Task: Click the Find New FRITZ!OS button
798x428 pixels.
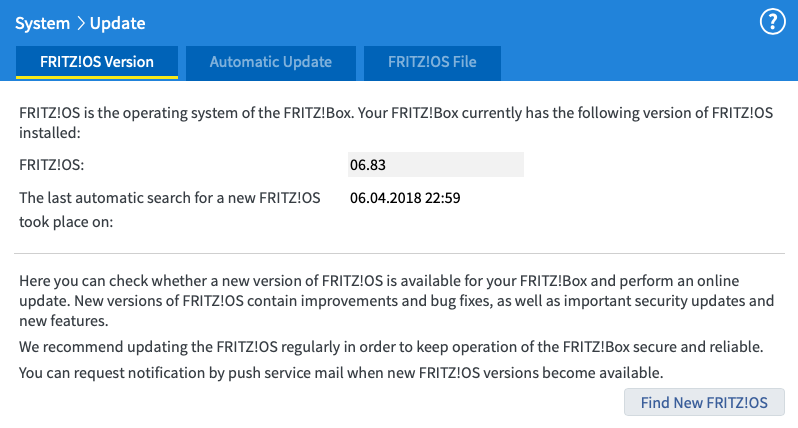Action: click(x=704, y=403)
